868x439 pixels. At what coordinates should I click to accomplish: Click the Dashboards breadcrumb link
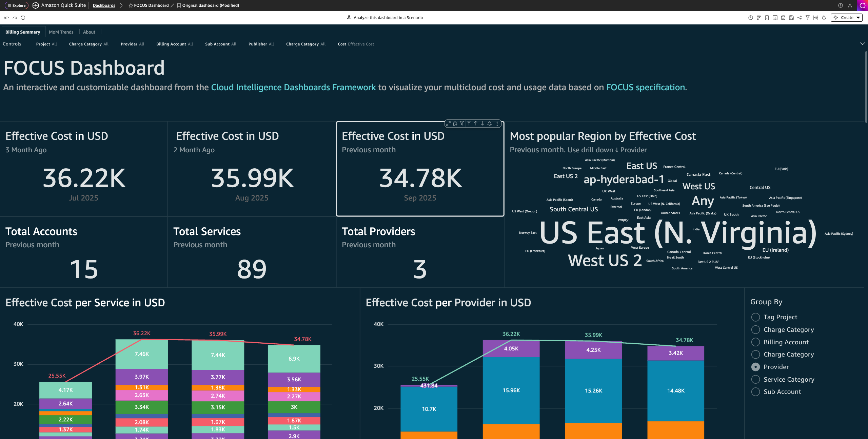[104, 5]
